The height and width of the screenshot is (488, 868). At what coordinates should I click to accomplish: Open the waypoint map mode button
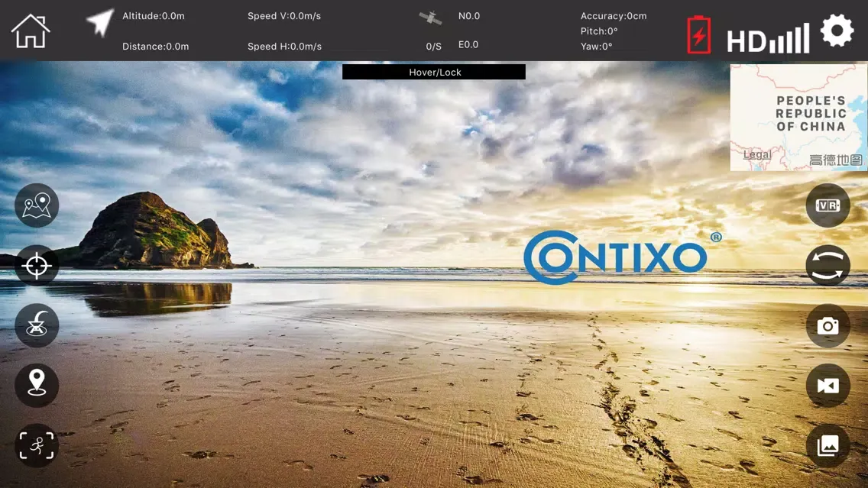tap(37, 205)
